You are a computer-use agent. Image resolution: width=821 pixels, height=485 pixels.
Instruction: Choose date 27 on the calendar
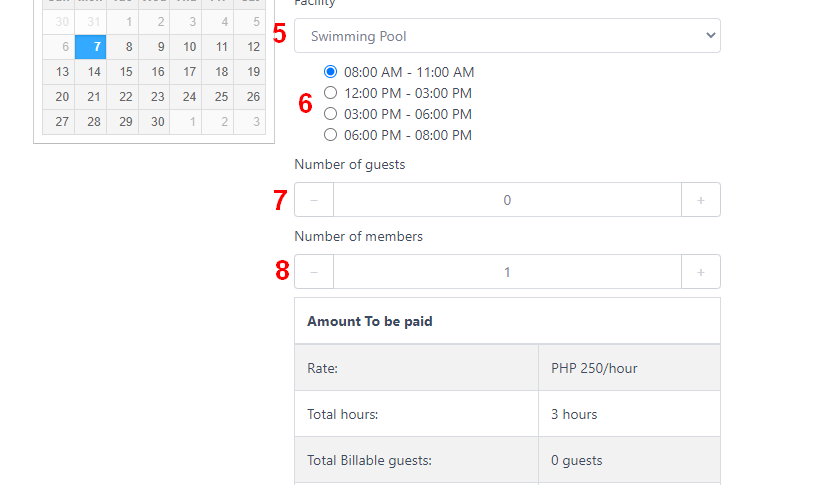pyautogui.click(x=62, y=122)
